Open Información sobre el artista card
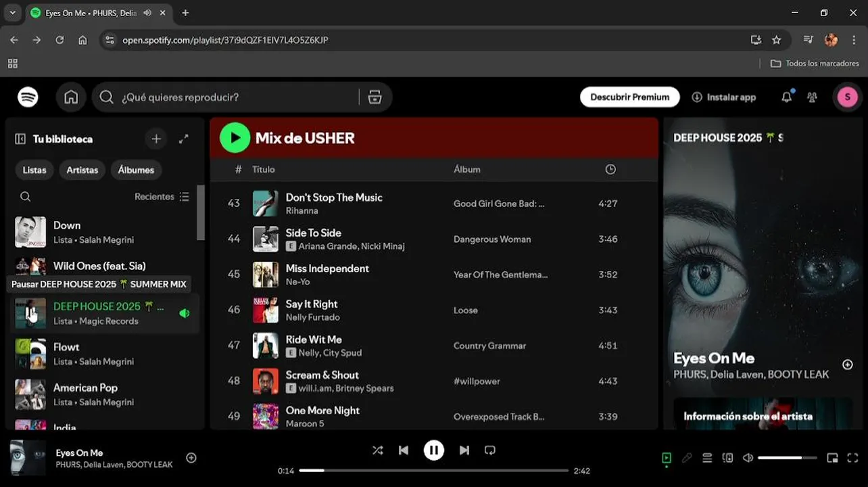 point(763,413)
